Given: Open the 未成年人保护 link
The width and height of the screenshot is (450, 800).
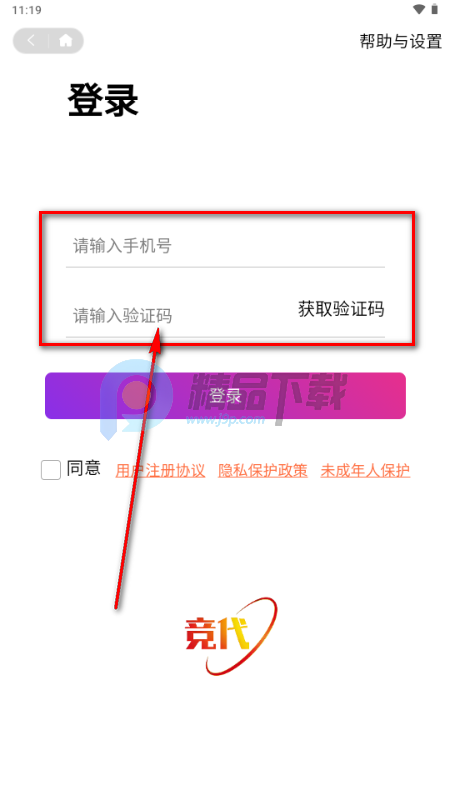Looking at the screenshot, I should click(x=365, y=470).
